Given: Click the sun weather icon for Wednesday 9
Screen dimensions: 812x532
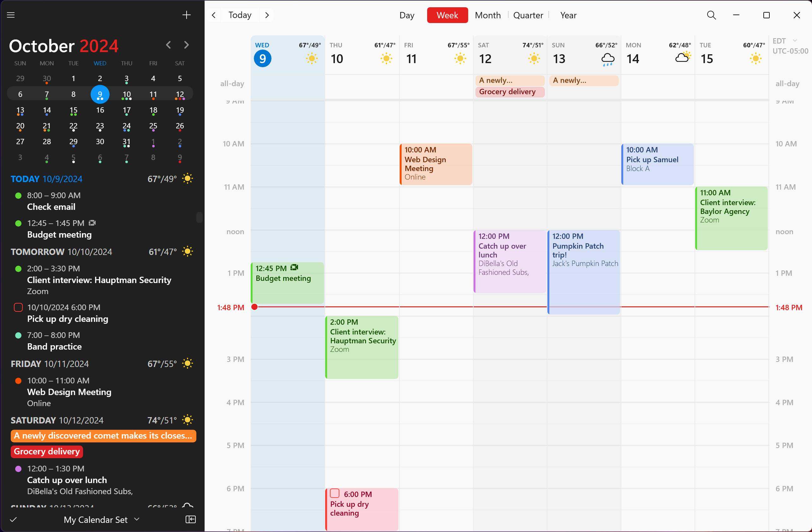Looking at the screenshot, I should tap(312, 59).
